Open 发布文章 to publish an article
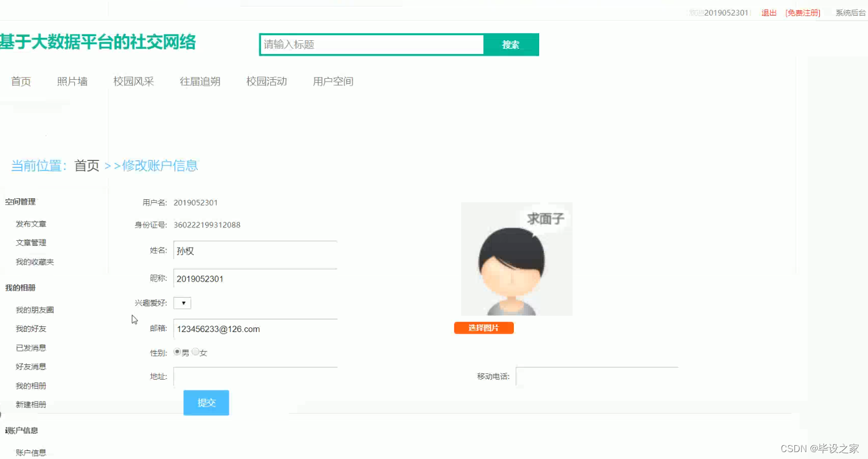 (30, 223)
